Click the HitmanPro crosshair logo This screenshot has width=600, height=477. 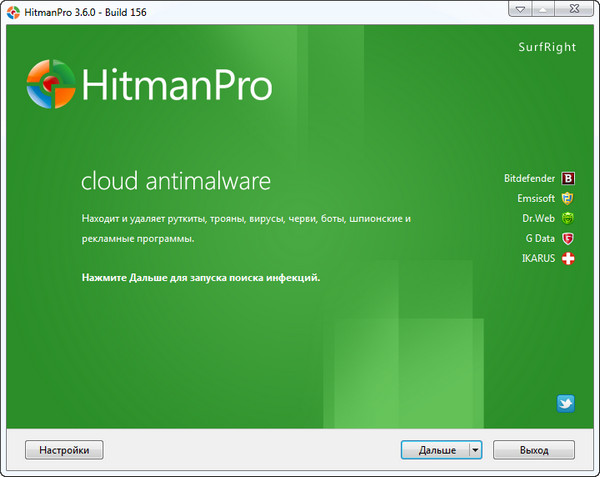[x=51, y=84]
